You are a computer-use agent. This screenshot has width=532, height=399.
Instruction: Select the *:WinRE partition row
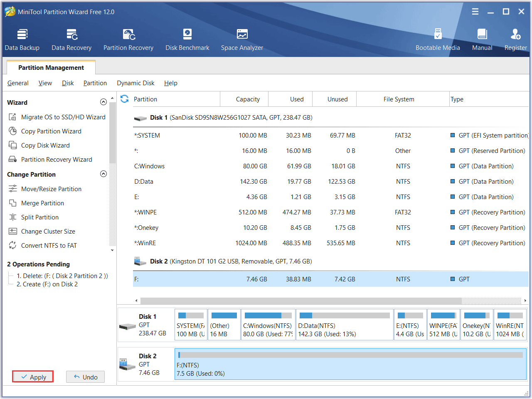click(x=331, y=243)
